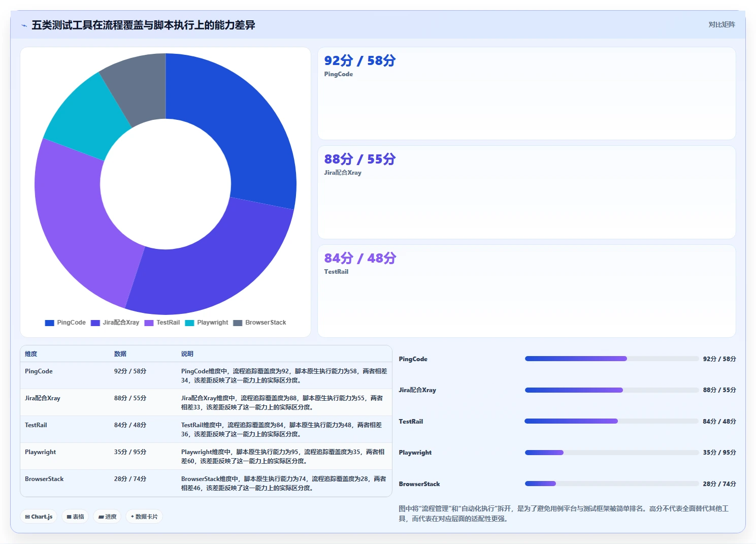Click the 表格 tag chip

(x=76, y=517)
